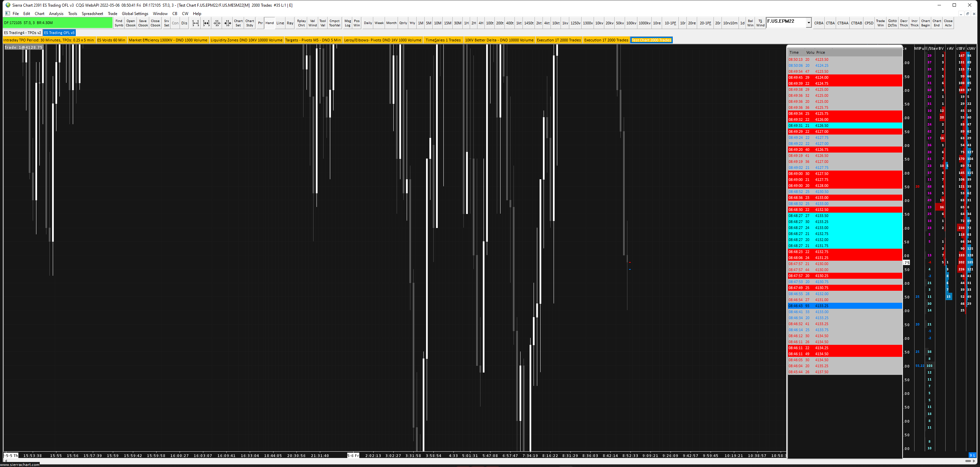Image resolution: width=980 pixels, height=467 pixels.
Task: Click the compress bar spacing icon
Action: click(x=217, y=23)
